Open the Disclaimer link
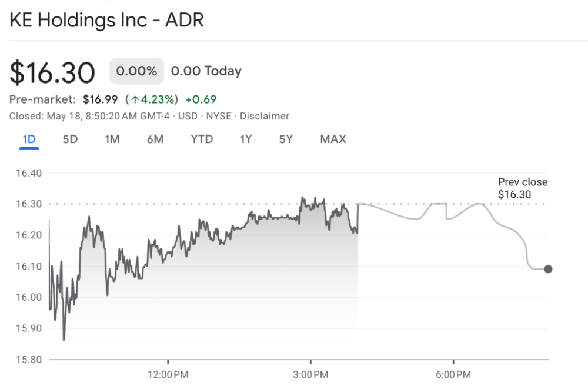The height and width of the screenshot is (392, 588). (x=265, y=116)
